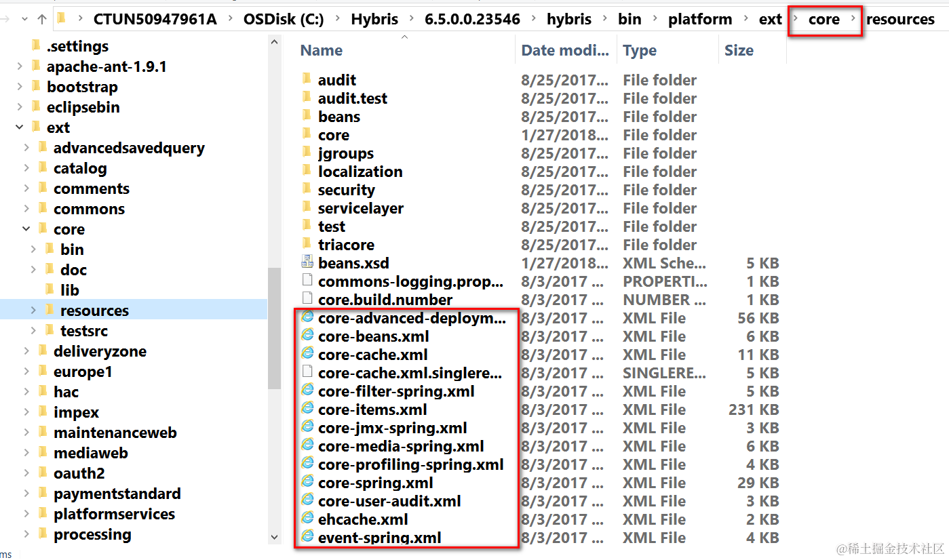Viewport: 949px width, 560px height.
Task: Click the triacore folder icon
Action: [x=307, y=244]
